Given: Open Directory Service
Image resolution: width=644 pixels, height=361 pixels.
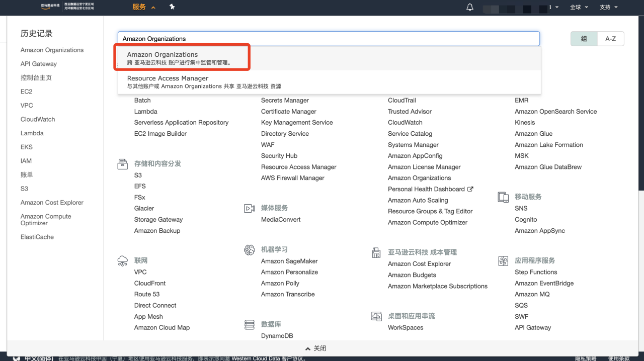Looking at the screenshot, I should [x=285, y=134].
